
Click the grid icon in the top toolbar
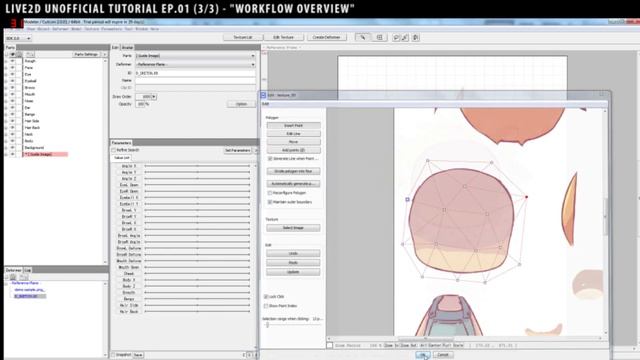tap(380, 37)
